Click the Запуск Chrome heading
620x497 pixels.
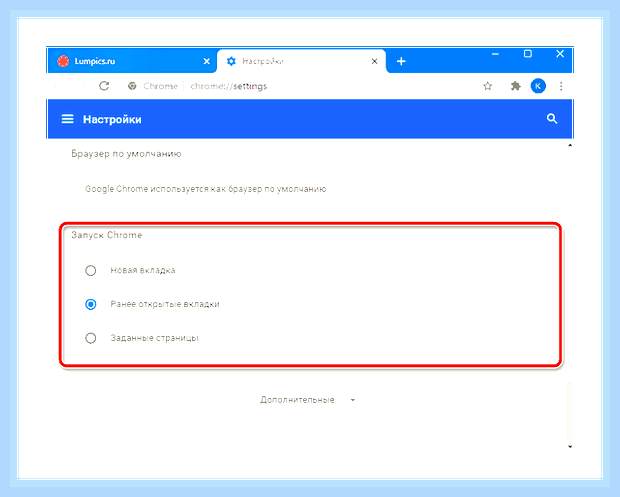click(106, 235)
